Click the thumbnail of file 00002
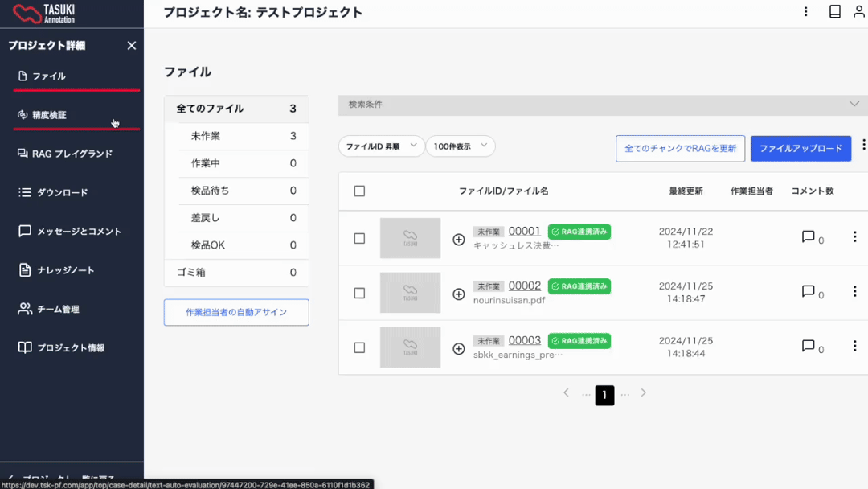 pos(410,293)
